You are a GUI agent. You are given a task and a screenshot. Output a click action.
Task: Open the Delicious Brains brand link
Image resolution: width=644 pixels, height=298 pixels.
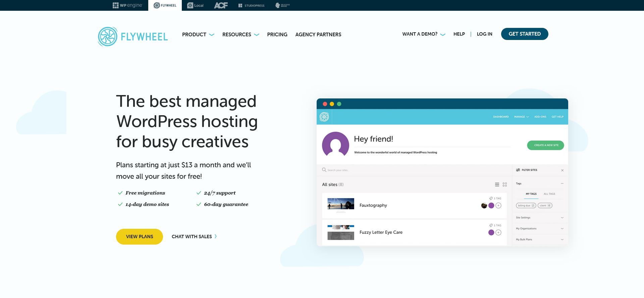point(282,5)
